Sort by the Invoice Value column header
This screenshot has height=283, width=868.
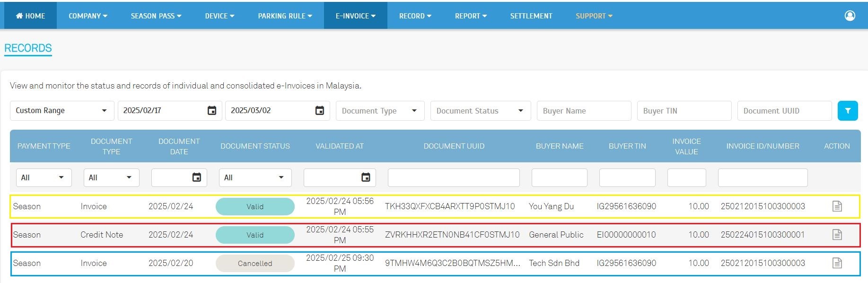pos(686,146)
